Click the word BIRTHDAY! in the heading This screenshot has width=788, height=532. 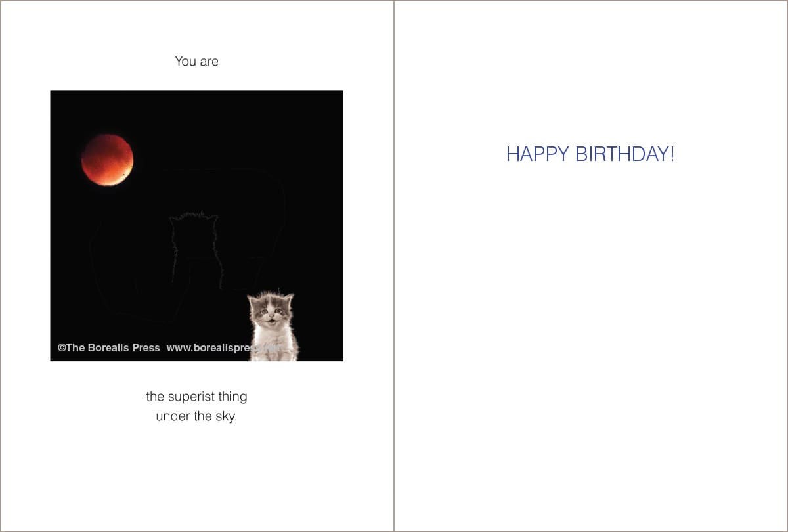625,154
